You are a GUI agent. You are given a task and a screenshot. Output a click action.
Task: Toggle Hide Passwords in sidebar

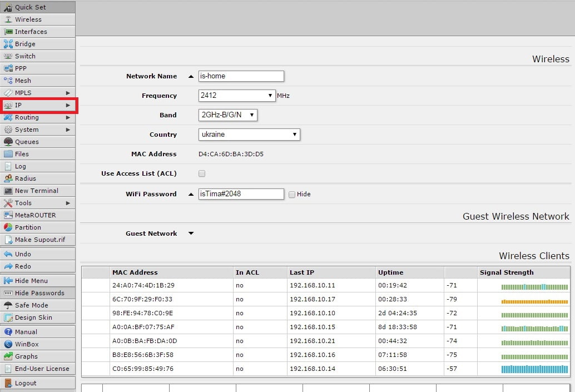click(38, 293)
